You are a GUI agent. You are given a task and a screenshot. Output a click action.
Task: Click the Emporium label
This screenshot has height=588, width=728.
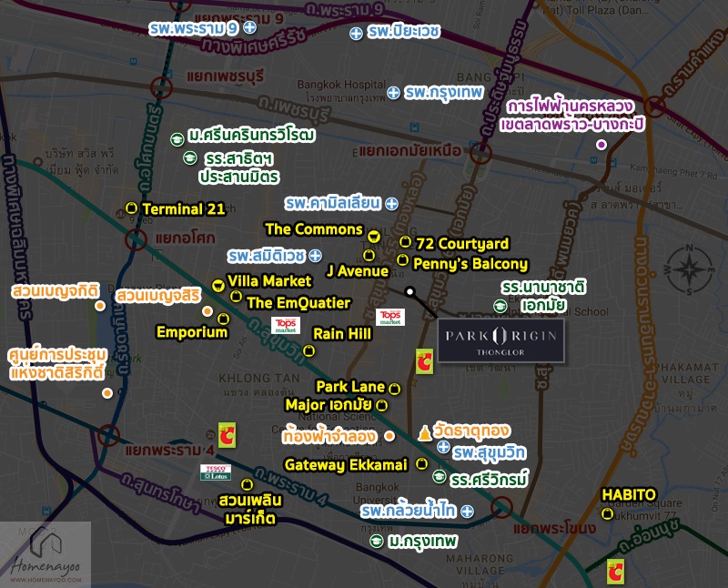tap(191, 332)
